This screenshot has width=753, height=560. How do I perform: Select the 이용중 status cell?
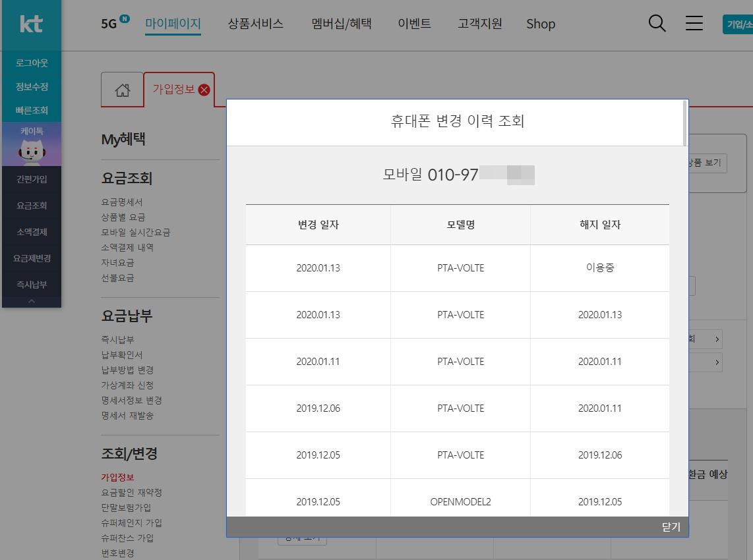pyautogui.click(x=600, y=267)
